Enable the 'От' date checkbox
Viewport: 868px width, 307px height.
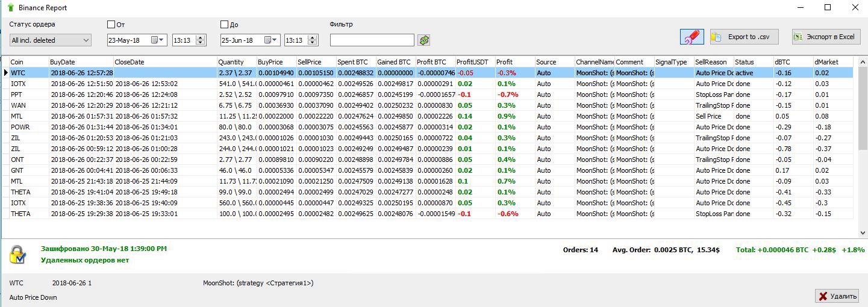coord(111,25)
